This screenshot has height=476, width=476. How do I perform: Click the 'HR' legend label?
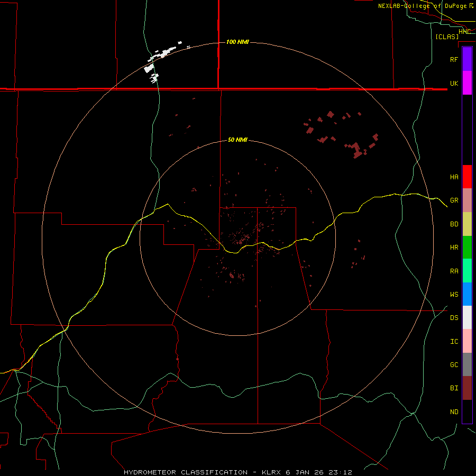tap(454, 248)
